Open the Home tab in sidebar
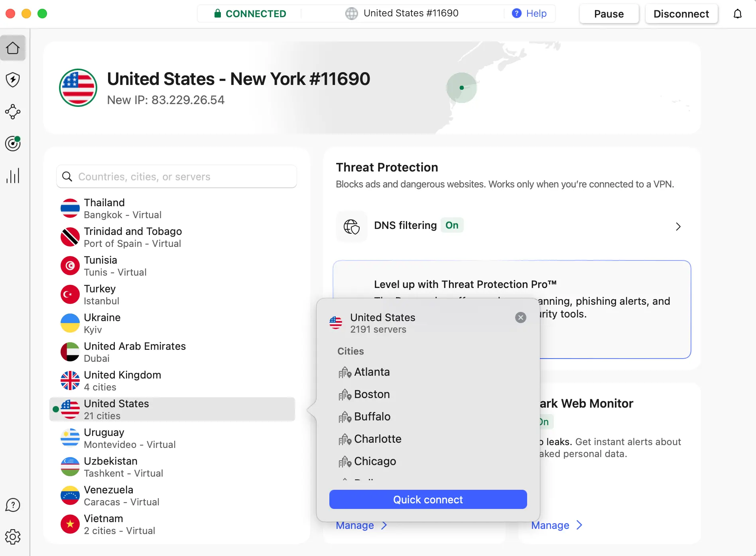This screenshot has width=756, height=556. [13, 48]
